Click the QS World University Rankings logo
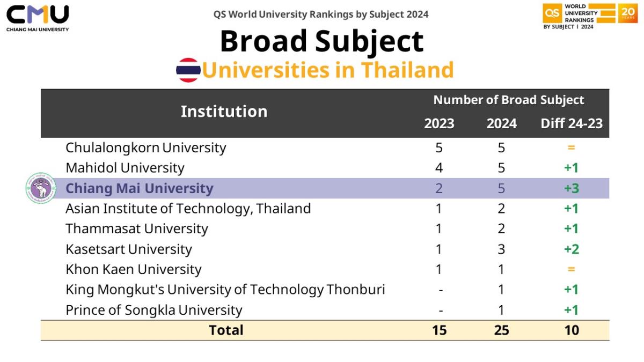Image resolution: width=644 pixels, height=362 pixels. coord(579,16)
